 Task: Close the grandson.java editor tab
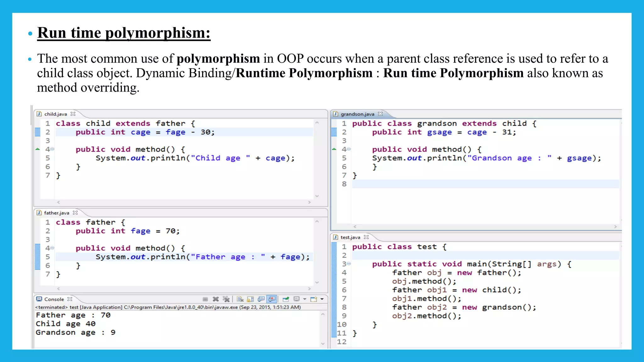[x=380, y=114]
